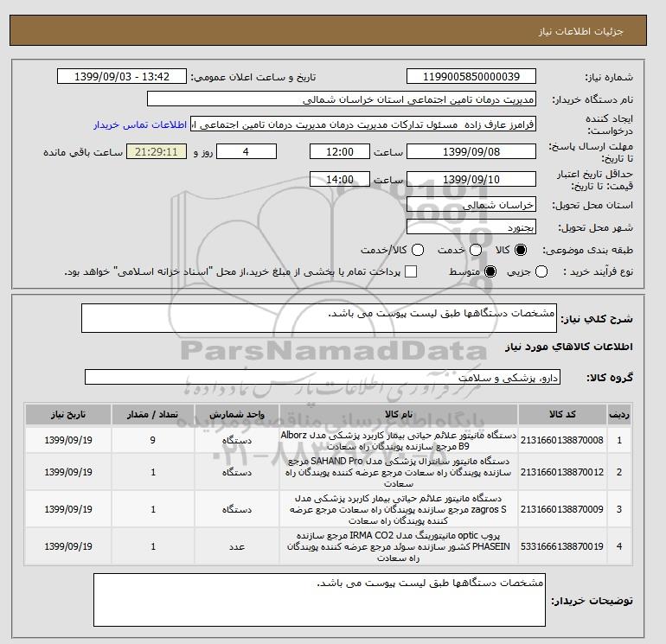Click the price validity time 14:00
The image size is (666, 644).
340,179
